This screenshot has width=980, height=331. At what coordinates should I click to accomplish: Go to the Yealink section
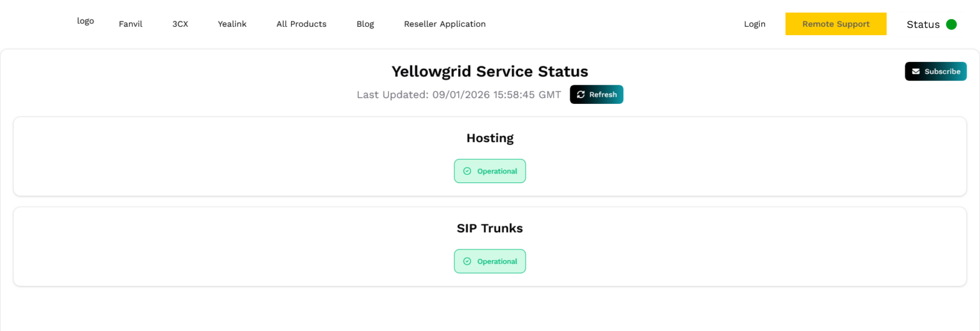pos(232,24)
